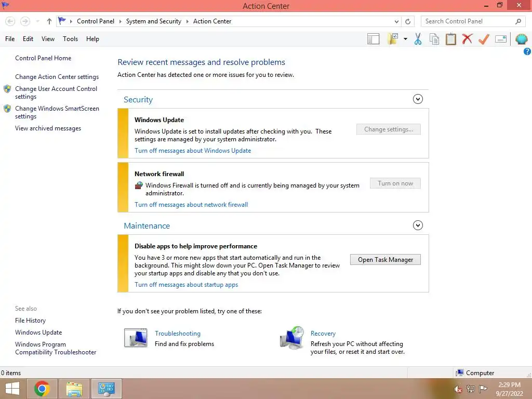Image resolution: width=532 pixels, height=399 pixels.
Task: Open Change User Account Control settings
Action: coord(56,92)
